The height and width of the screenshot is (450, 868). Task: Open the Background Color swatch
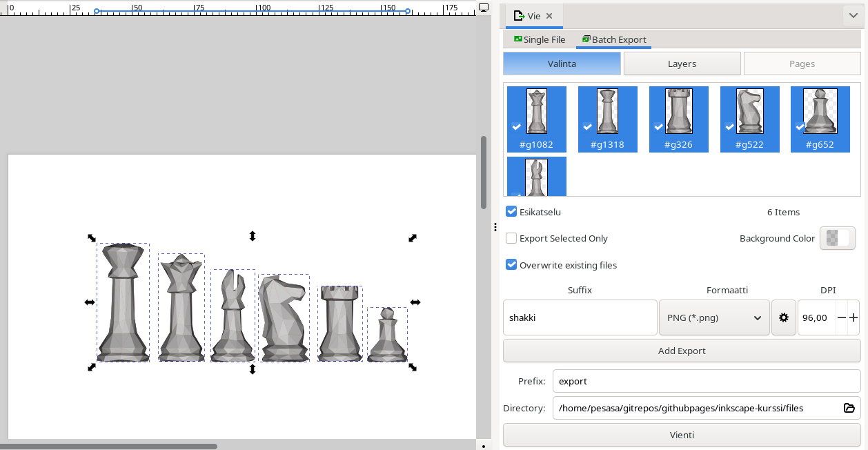coord(837,238)
